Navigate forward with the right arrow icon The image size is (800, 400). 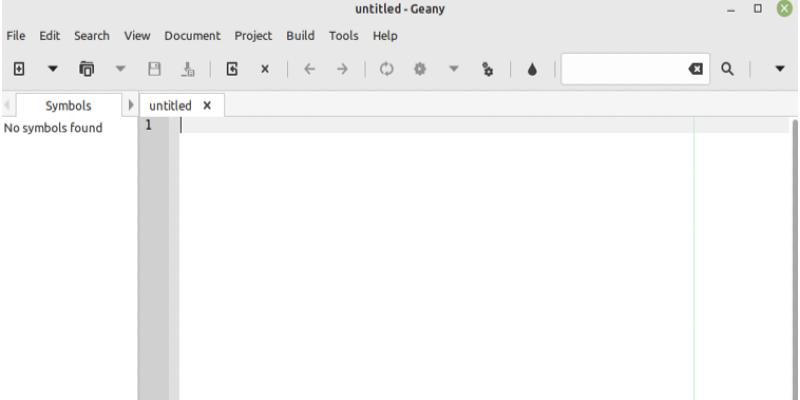pos(343,69)
